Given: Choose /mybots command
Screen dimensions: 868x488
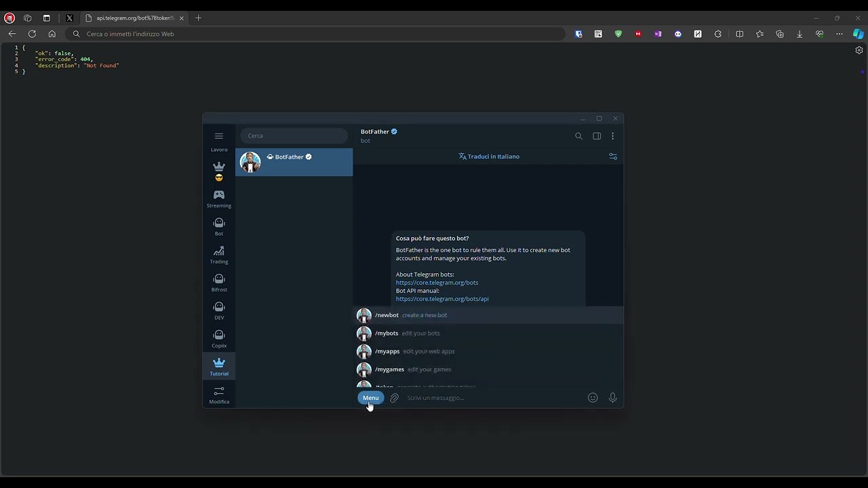Looking at the screenshot, I should point(488,333).
